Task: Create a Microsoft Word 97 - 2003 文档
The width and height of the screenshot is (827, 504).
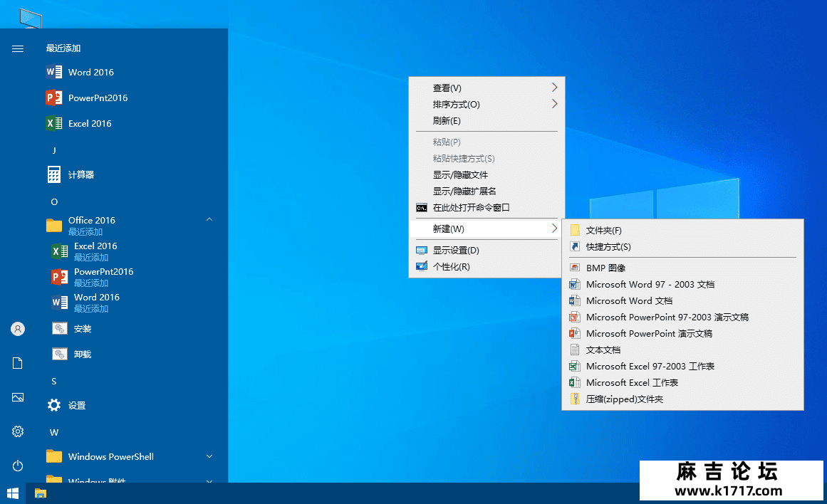Action: click(x=683, y=284)
